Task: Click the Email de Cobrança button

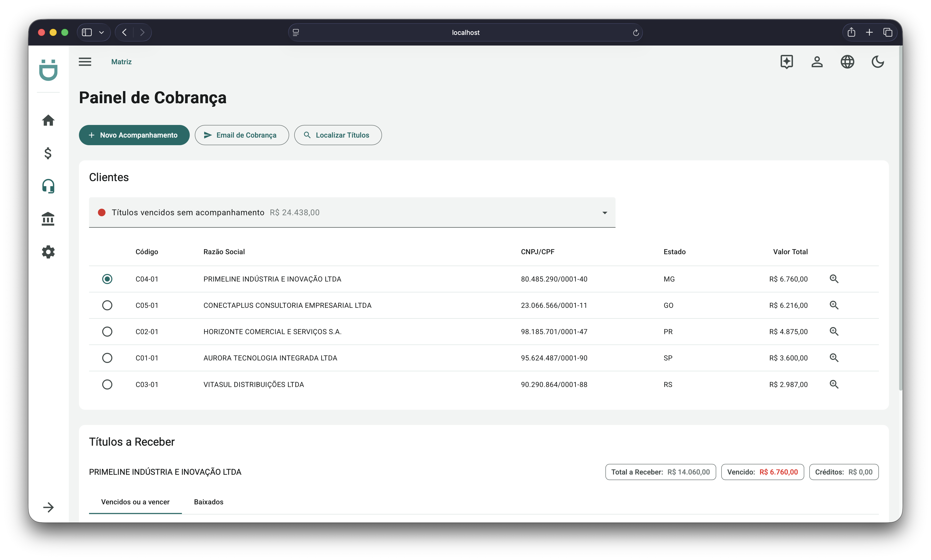Action: 242,135
